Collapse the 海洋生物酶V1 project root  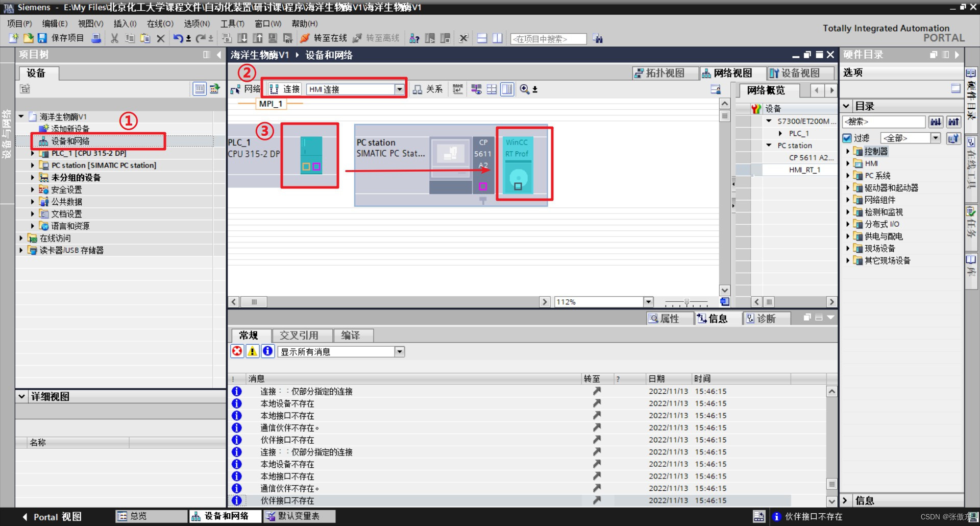[21, 117]
